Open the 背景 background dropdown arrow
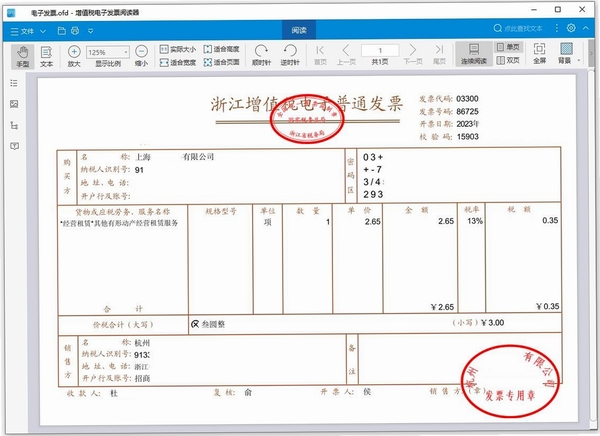600x436 pixels. [579, 61]
